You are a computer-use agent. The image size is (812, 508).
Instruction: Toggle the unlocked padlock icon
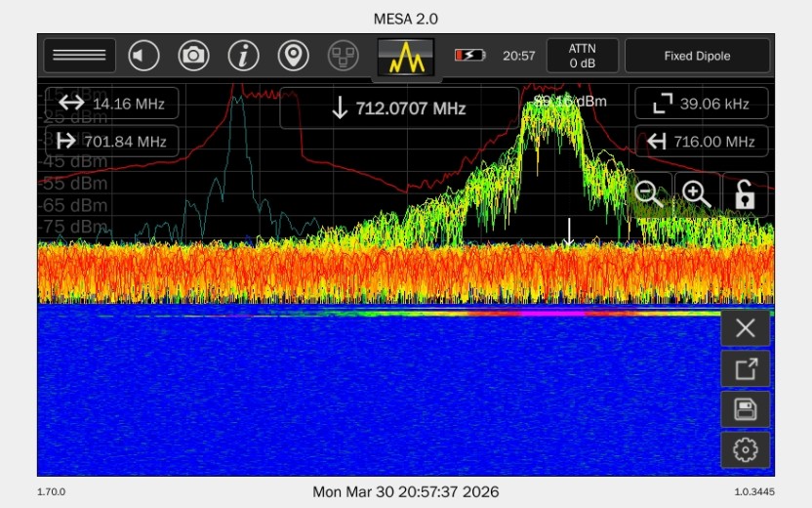click(x=745, y=193)
